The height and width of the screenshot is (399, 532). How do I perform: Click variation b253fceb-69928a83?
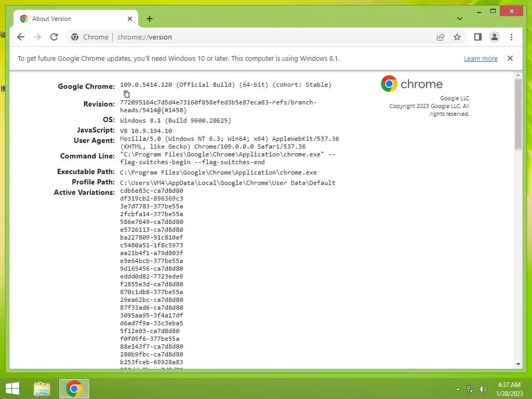(151, 362)
